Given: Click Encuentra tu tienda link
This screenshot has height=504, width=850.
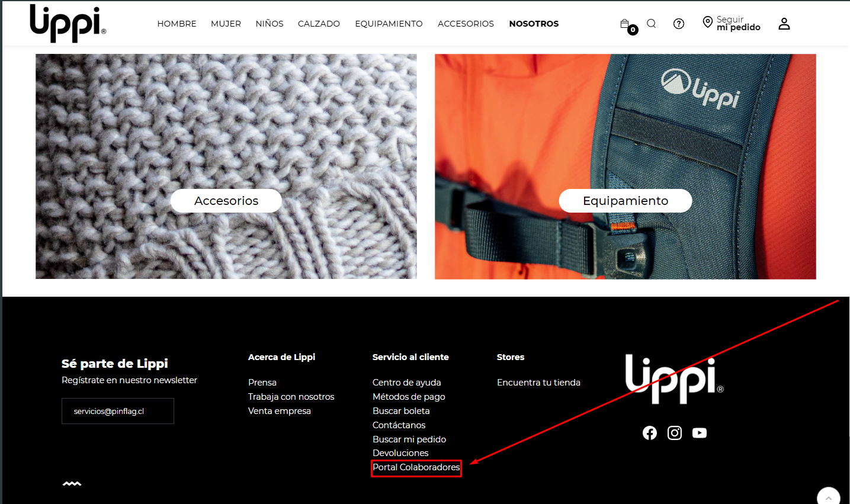Looking at the screenshot, I should [x=538, y=383].
